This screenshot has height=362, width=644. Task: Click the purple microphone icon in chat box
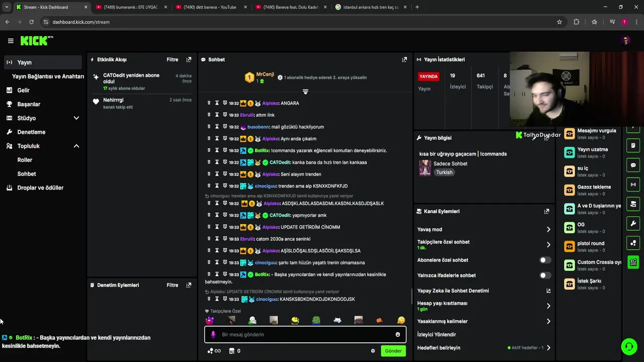click(213, 334)
